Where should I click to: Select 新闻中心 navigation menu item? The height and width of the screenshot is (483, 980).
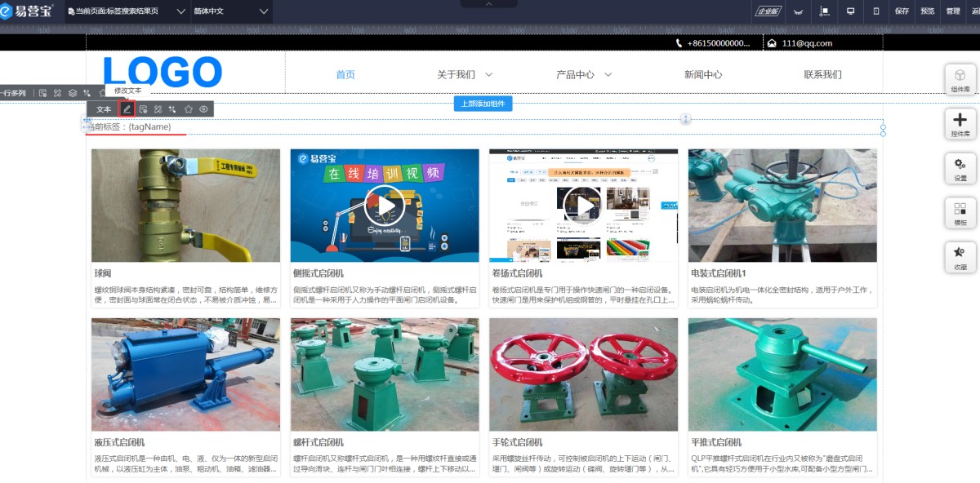pyautogui.click(x=703, y=74)
